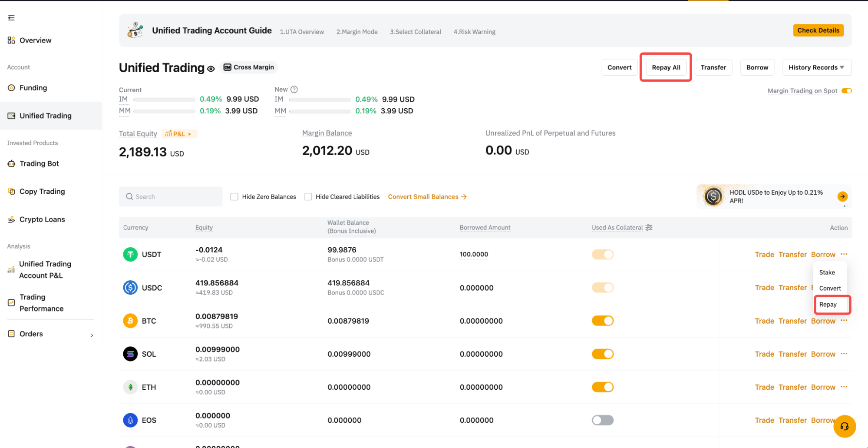The image size is (868, 448).
Task: Toggle Margin Trading on Spot switch
Action: pos(846,91)
